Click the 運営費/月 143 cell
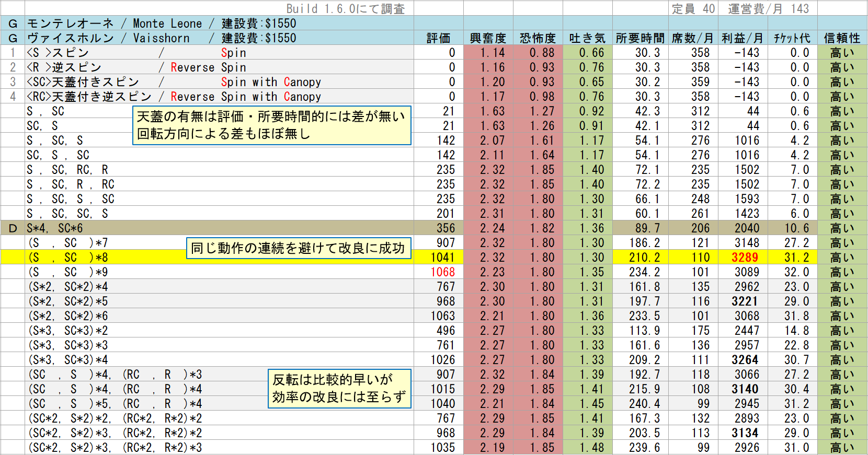This screenshot has width=868, height=455. click(768, 9)
